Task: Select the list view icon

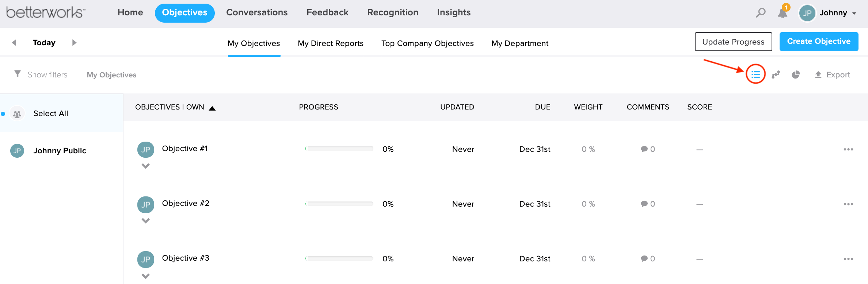Action: (x=756, y=75)
